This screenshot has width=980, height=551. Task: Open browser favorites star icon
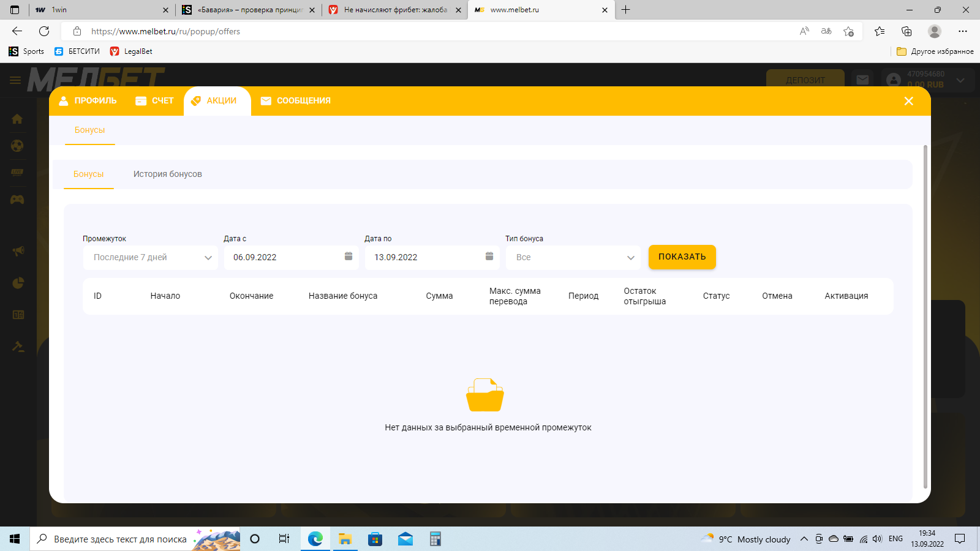click(880, 31)
